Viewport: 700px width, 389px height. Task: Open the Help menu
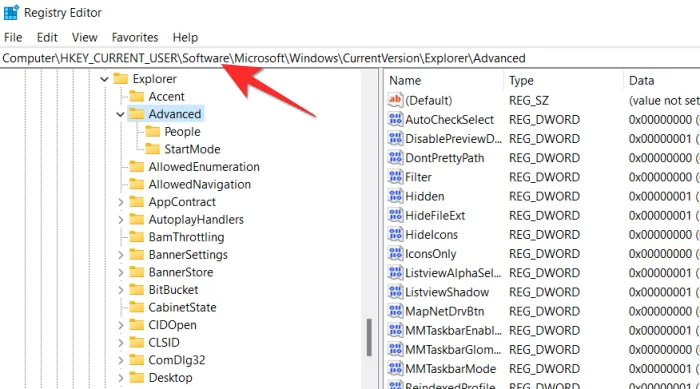pyautogui.click(x=185, y=38)
